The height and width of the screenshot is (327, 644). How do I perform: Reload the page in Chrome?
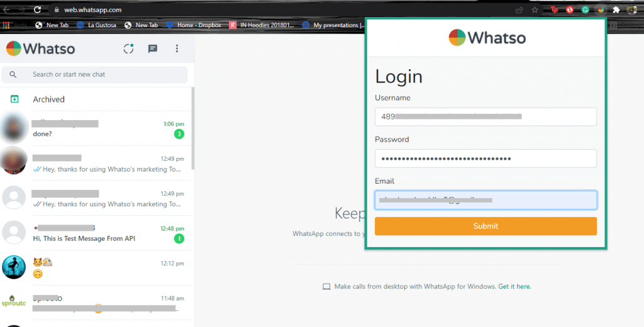[x=37, y=9]
